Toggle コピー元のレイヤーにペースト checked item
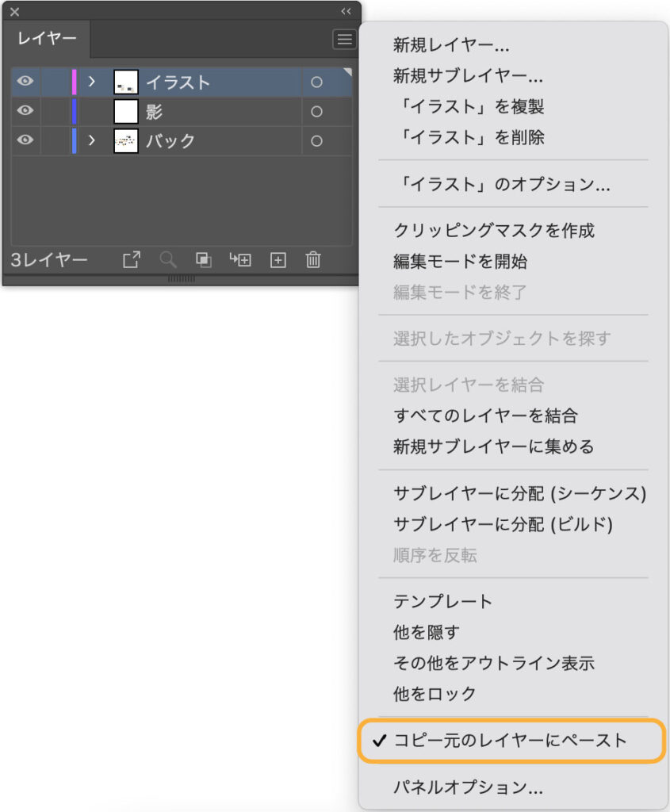This screenshot has height=812, width=670. (x=511, y=741)
